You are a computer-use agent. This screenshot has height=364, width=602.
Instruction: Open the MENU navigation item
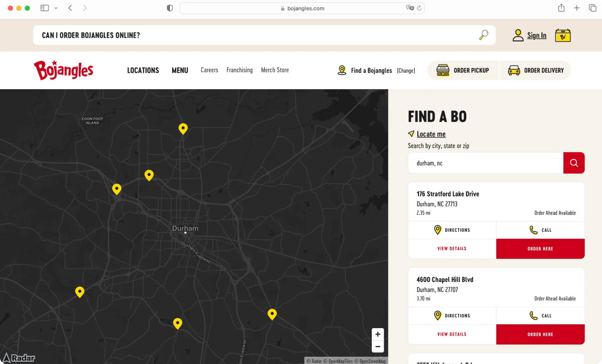[180, 70]
